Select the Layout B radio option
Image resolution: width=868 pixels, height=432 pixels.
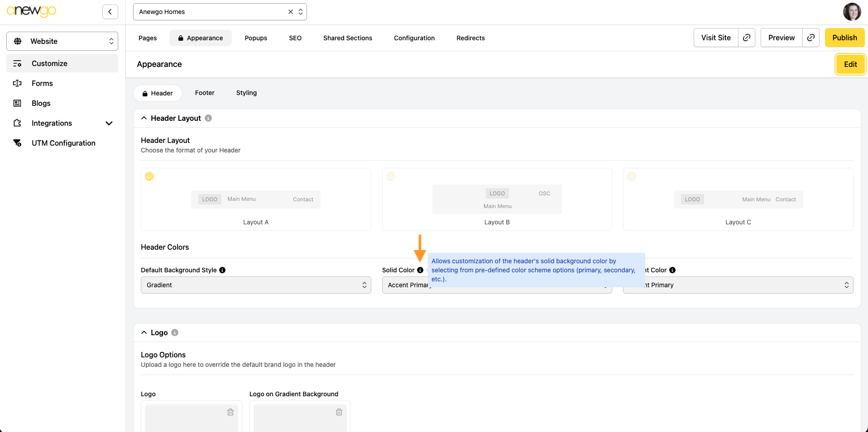click(x=391, y=176)
